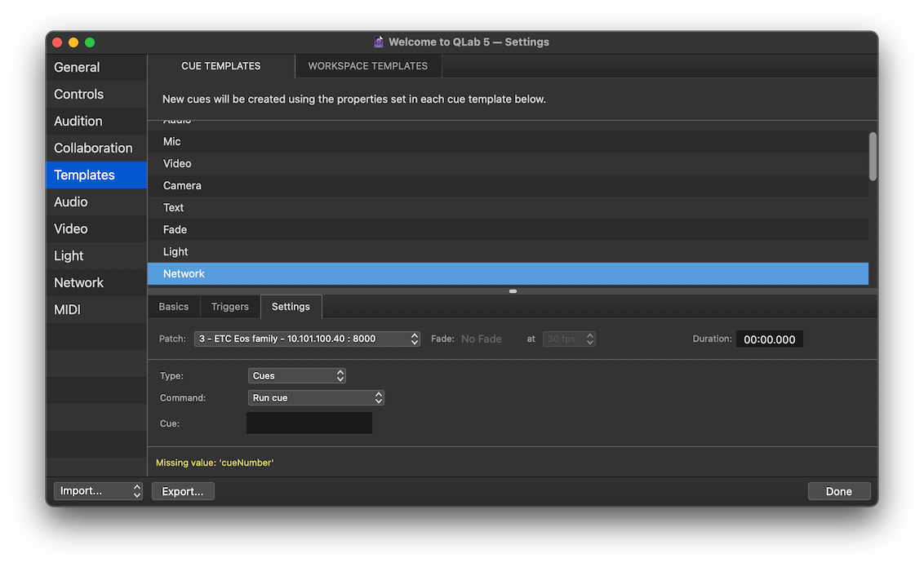Screen dimensions: 924x567
Task: Zoom the window with green button
Action: point(90,42)
